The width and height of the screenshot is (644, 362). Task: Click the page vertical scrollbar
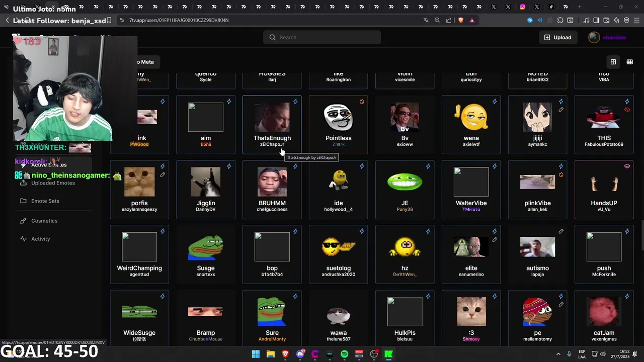[641, 235]
